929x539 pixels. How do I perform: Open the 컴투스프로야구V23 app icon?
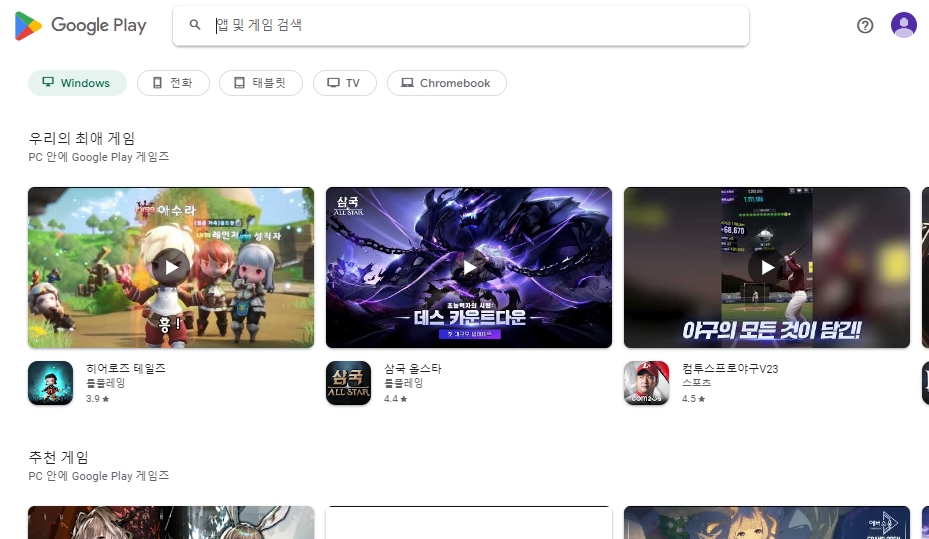click(646, 383)
